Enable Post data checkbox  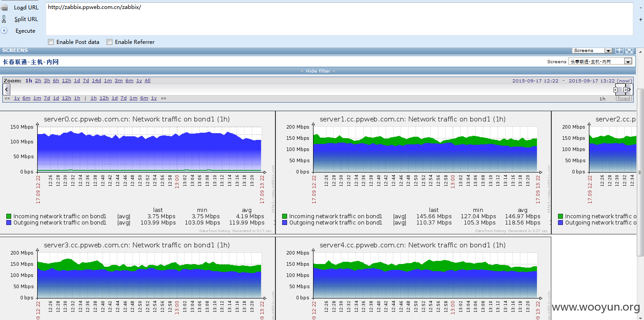[51, 42]
